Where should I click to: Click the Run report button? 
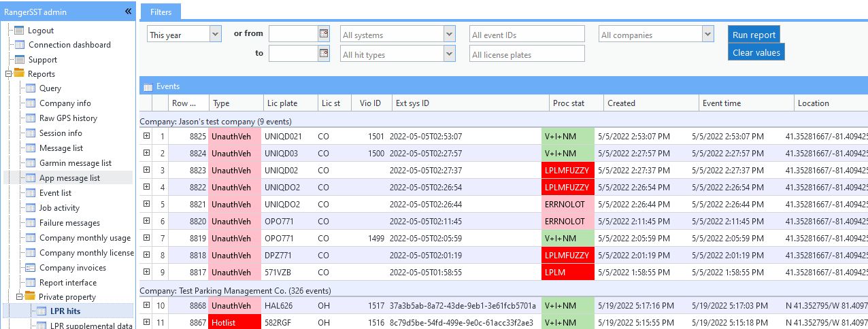[x=753, y=35]
